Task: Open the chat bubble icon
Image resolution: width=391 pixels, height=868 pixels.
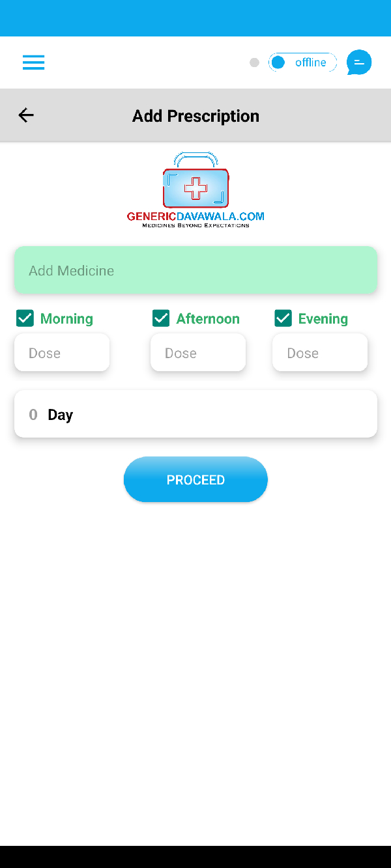Action: tap(359, 63)
